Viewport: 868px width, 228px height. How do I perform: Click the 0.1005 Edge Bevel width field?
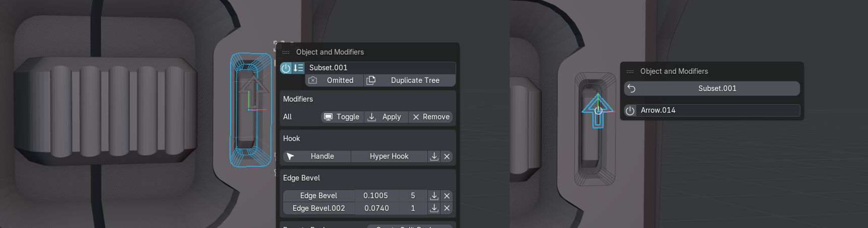(x=376, y=196)
